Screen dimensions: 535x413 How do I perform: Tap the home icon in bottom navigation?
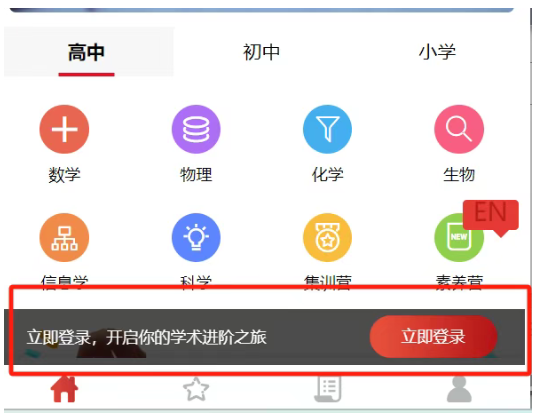(64, 389)
